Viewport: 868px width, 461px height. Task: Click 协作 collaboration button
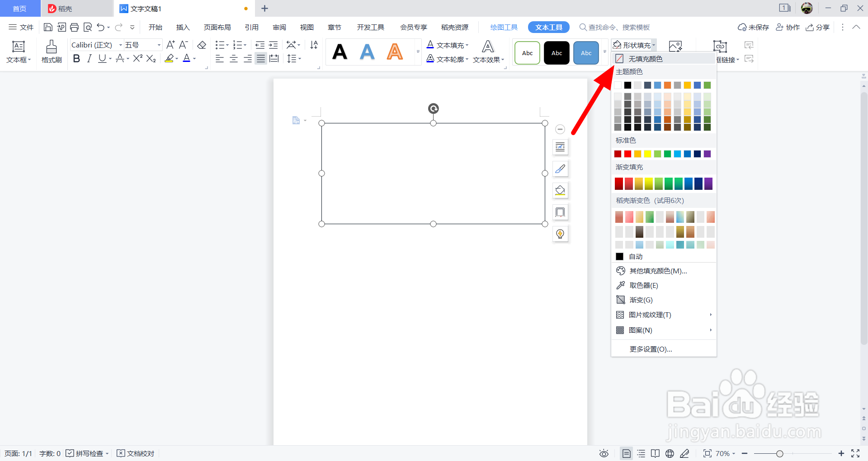click(788, 27)
